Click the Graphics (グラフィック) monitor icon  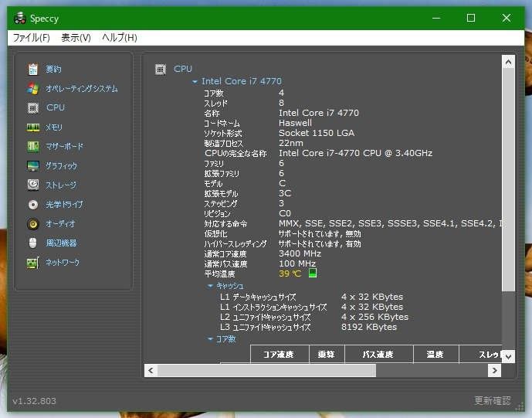(33, 165)
